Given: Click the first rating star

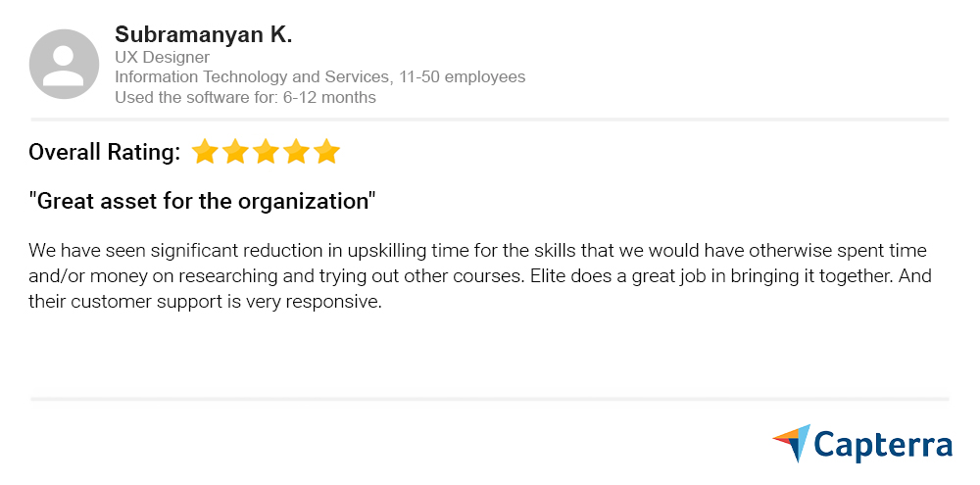Looking at the screenshot, I should pyautogui.click(x=204, y=152).
